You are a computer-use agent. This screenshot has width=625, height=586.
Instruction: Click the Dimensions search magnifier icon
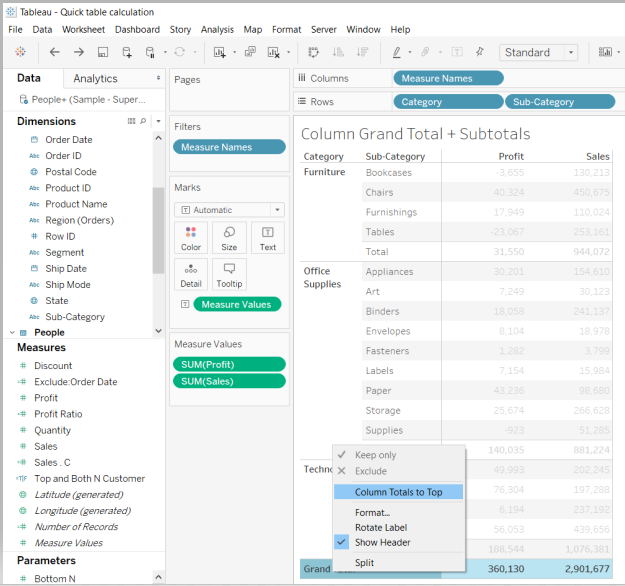[143, 121]
